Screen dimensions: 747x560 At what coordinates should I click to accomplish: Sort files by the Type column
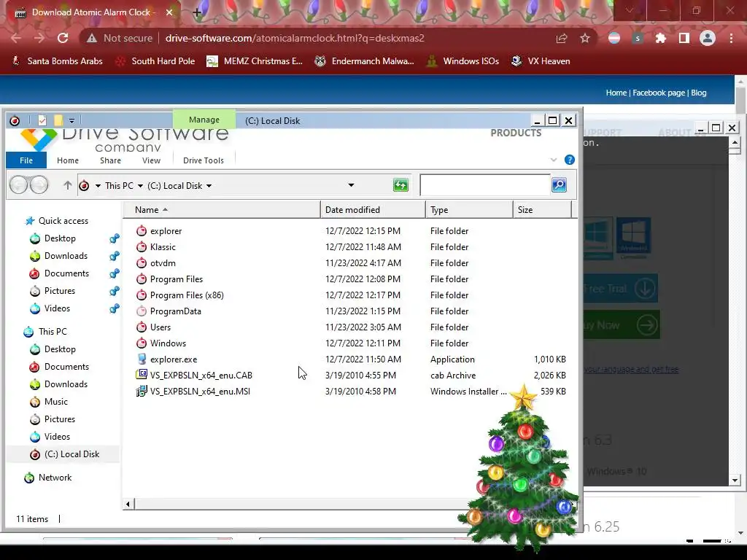click(x=469, y=210)
